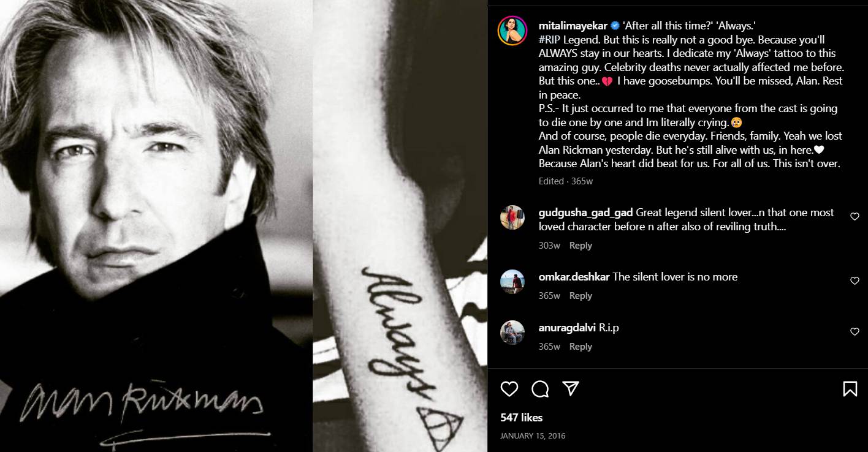Open anuragdalvi's avatar picture
This screenshot has width=868, height=452.
[512, 333]
